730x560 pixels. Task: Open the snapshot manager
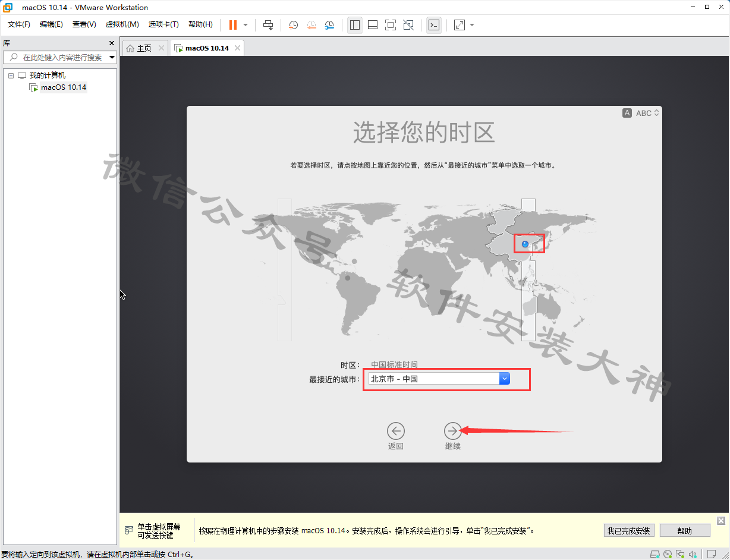coord(329,25)
